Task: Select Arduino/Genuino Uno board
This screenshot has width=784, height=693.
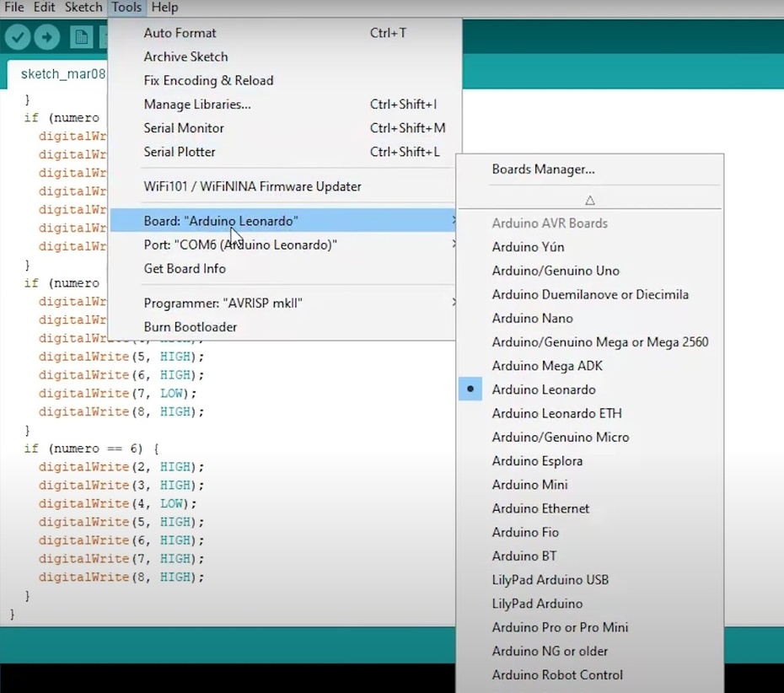Action: [x=556, y=271]
